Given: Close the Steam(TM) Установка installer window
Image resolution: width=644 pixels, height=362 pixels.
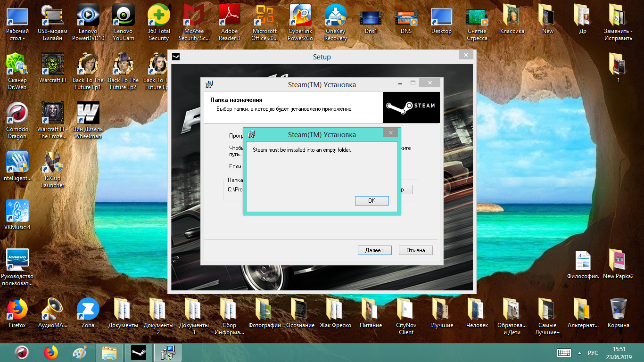Looking at the screenshot, I should tap(429, 83).
